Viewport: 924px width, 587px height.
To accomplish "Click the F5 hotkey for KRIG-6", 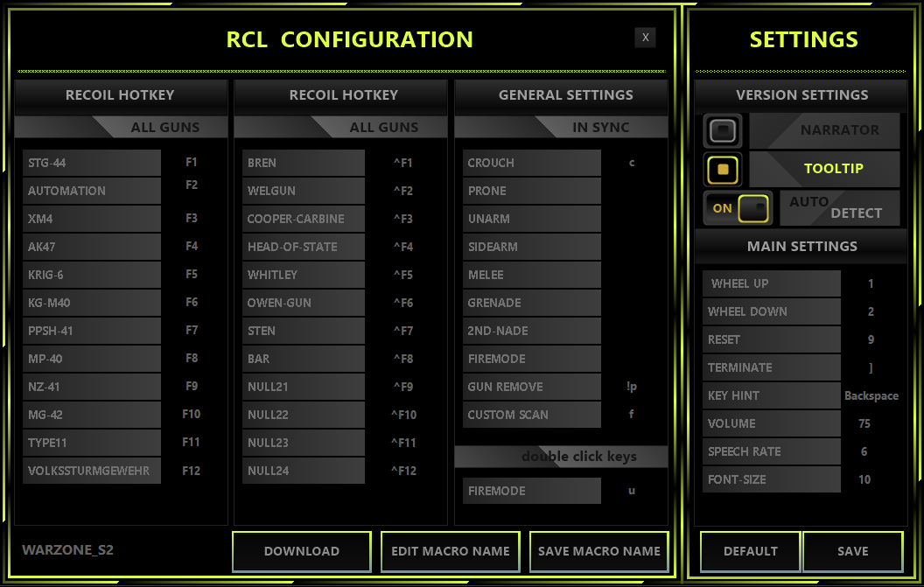I will tap(192, 274).
